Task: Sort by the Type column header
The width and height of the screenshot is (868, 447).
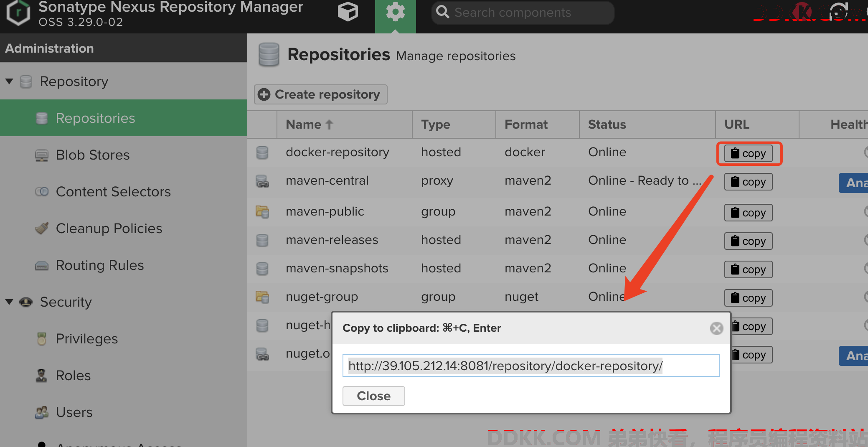Action: [x=454, y=124]
